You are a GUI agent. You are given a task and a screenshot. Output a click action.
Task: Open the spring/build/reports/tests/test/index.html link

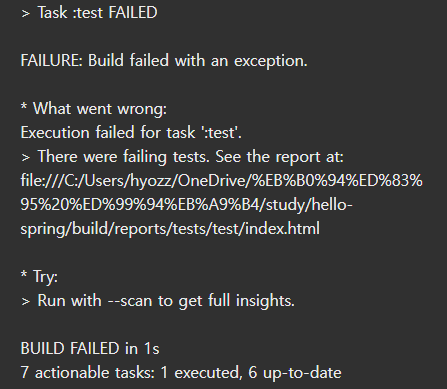170,229
